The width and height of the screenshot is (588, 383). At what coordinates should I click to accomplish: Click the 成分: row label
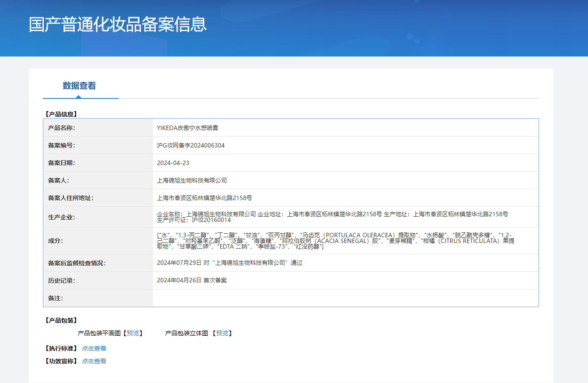click(x=56, y=241)
